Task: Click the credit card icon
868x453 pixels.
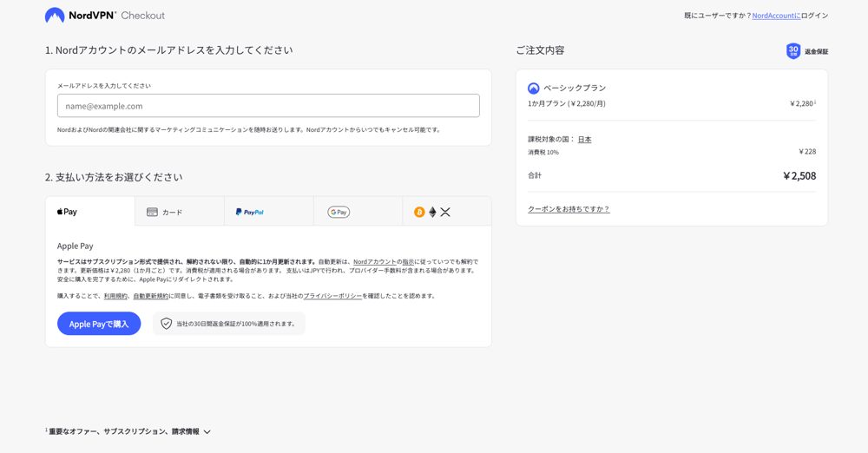Action: click(x=152, y=212)
